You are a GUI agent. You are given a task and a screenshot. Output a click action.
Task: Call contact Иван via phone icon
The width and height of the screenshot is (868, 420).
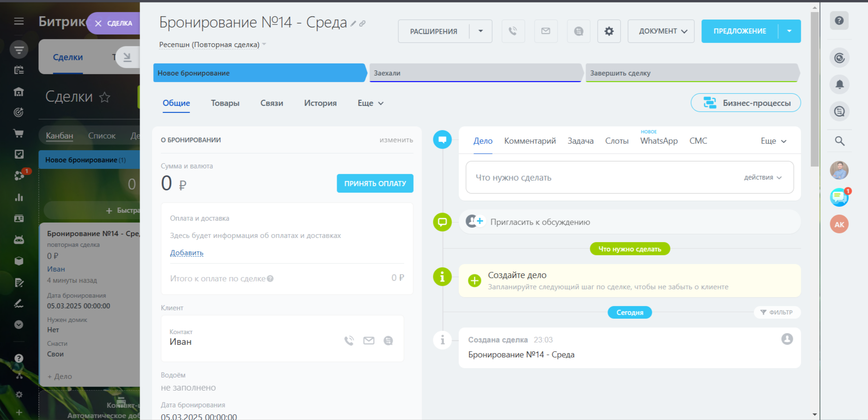[349, 341]
